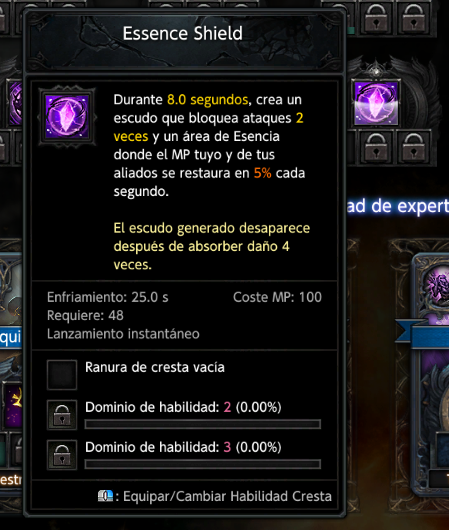Click the purple star item at lower left
449x530 pixels.
coord(14,404)
